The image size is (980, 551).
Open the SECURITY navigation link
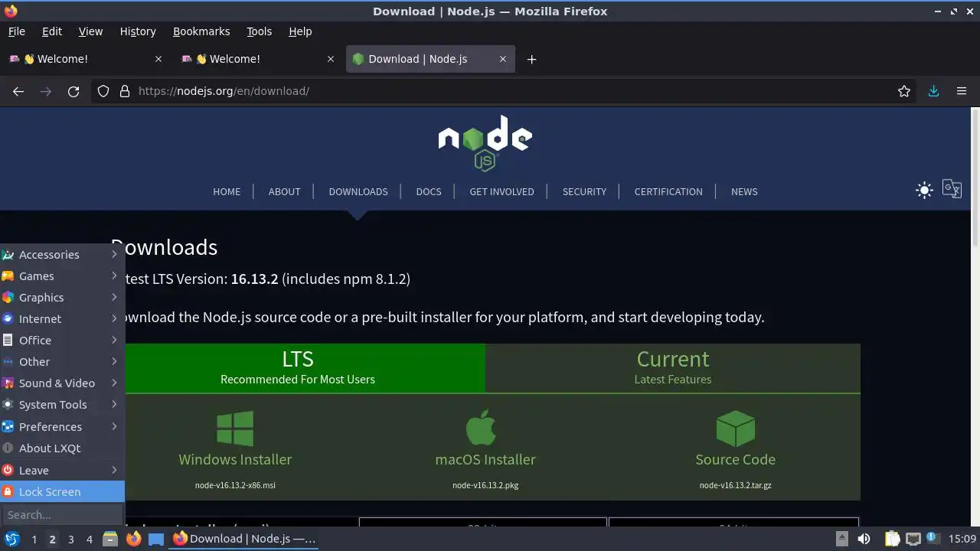click(584, 192)
